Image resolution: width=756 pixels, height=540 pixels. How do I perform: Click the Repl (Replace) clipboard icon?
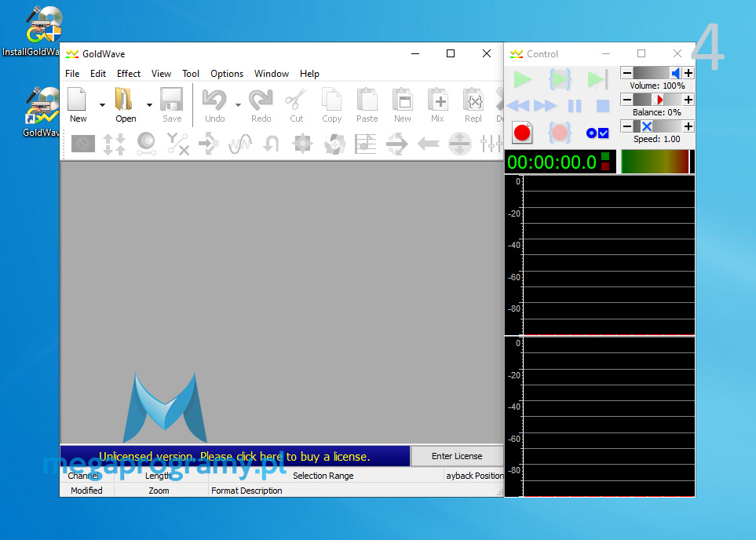click(473, 104)
